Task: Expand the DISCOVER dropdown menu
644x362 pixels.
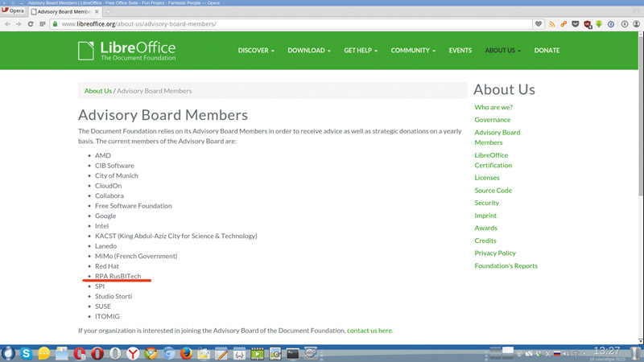Action: click(256, 50)
